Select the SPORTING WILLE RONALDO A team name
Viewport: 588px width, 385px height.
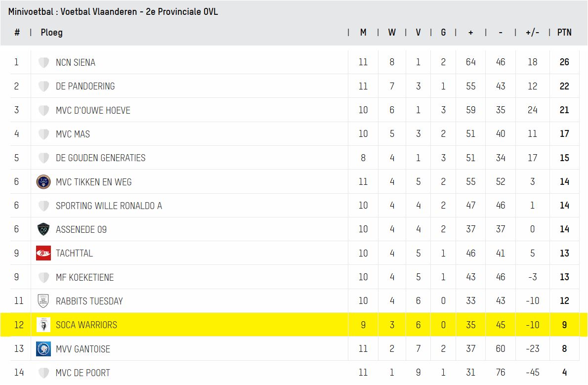(x=109, y=206)
